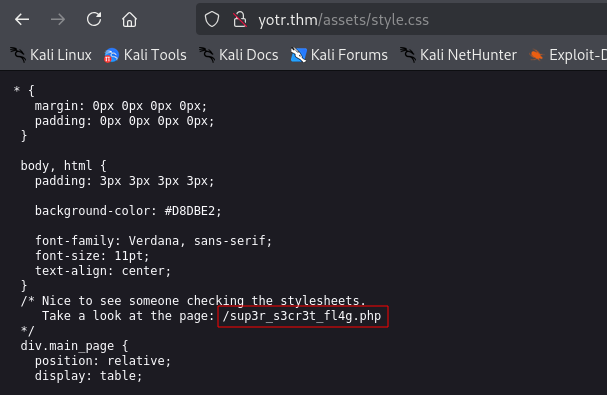607x395 pixels.
Task: Click the div.main_page selector line
Action: (74, 346)
